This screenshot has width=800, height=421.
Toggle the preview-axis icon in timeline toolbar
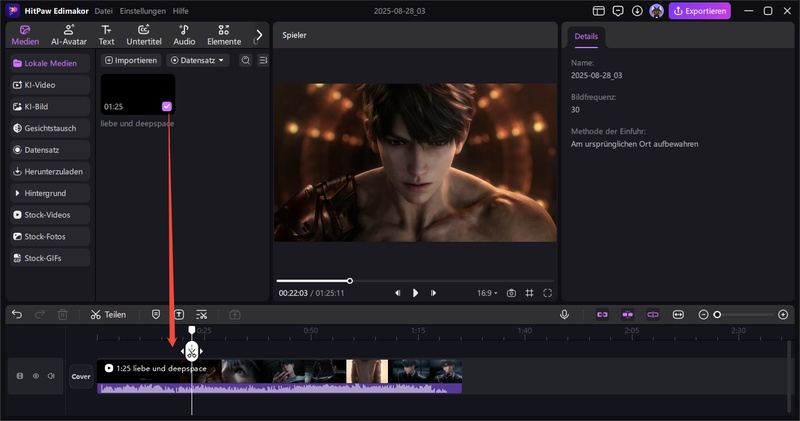point(653,314)
